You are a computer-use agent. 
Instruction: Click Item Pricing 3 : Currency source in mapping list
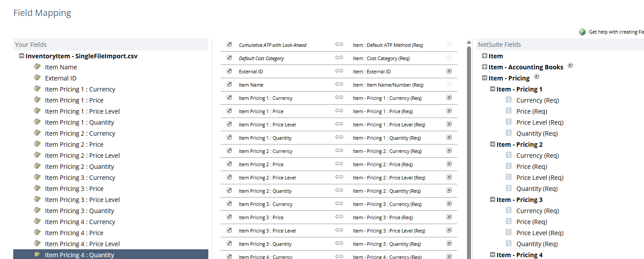click(x=265, y=204)
